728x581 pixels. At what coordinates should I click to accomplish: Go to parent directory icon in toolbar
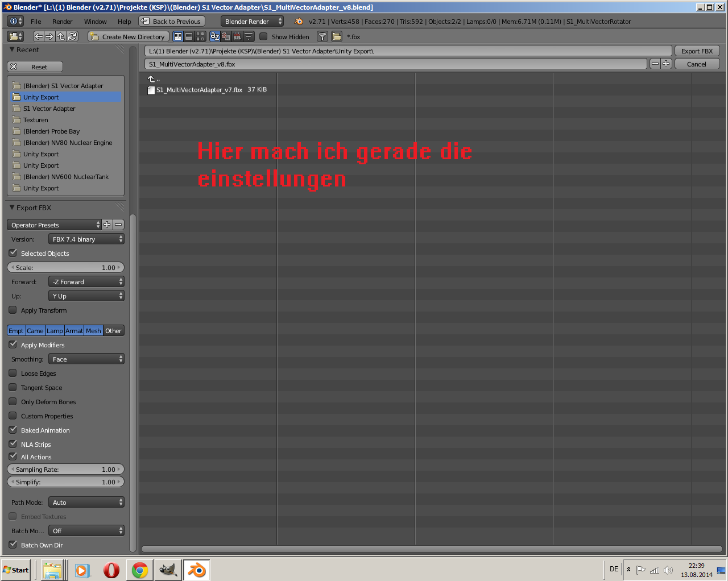tap(61, 36)
